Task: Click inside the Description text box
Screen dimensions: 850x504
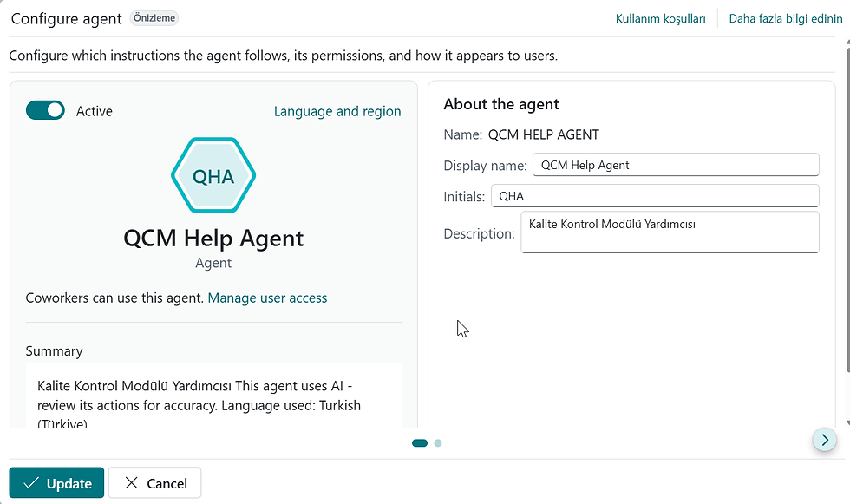Action: point(670,231)
